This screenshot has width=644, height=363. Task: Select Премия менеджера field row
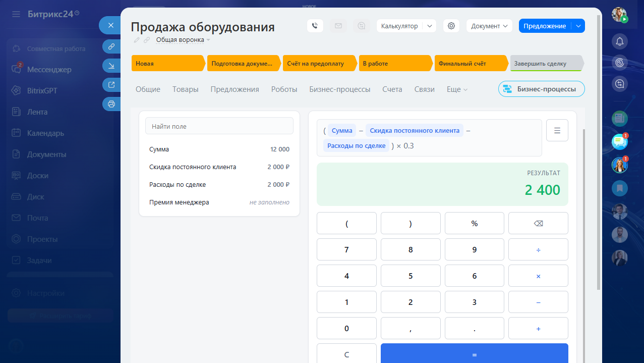coord(219,202)
